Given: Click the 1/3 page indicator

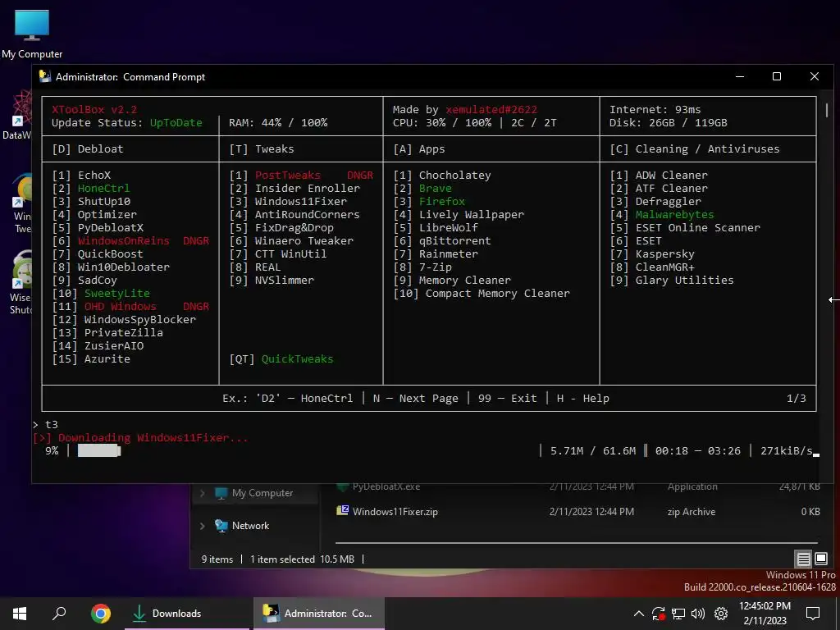Looking at the screenshot, I should click(796, 398).
